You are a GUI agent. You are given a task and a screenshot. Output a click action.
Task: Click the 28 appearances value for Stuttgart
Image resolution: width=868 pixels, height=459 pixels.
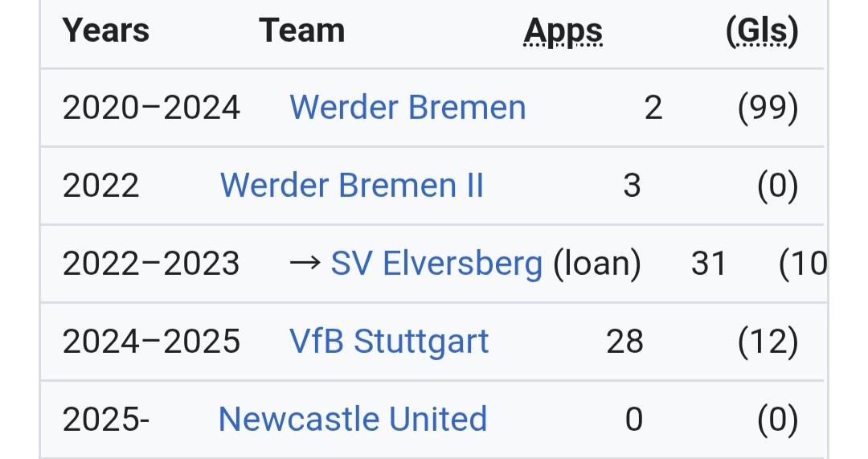[624, 342]
